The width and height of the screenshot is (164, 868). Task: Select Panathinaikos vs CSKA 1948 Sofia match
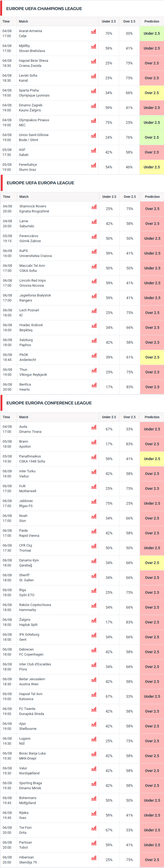tap(32, 459)
